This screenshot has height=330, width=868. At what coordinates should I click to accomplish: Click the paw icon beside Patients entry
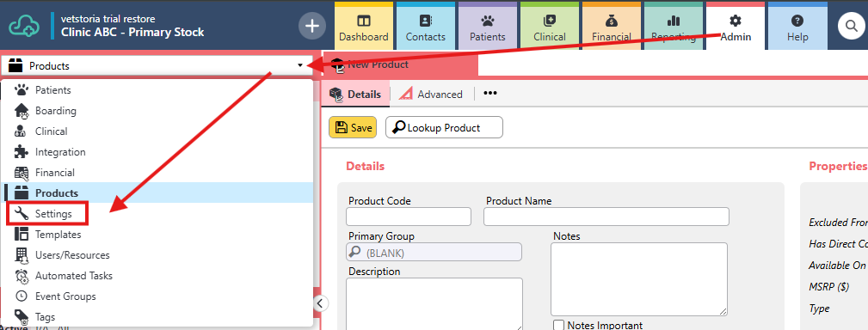click(x=21, y=89)
